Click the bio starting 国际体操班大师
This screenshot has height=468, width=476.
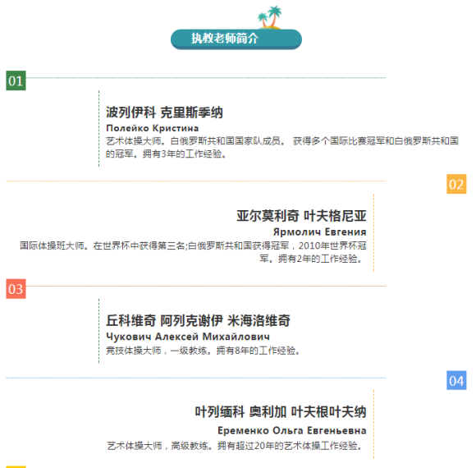coord(193,252)
